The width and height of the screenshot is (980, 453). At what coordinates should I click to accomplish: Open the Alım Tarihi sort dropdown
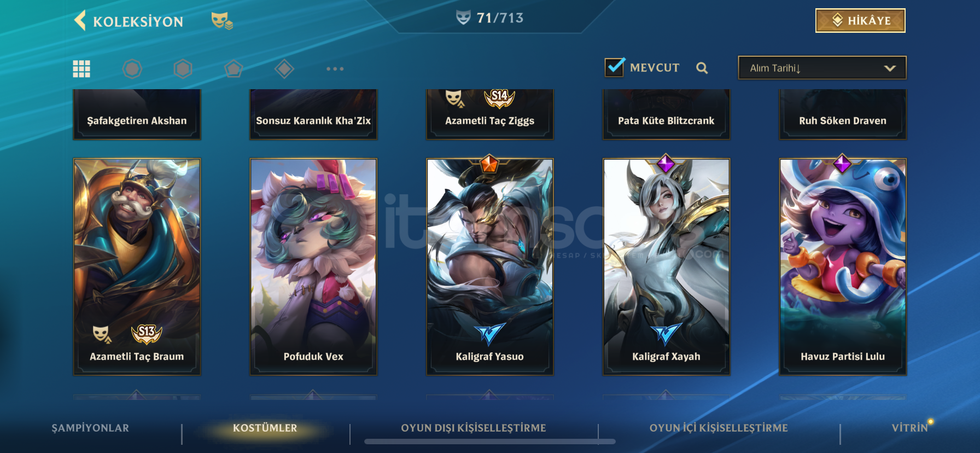click(822, 68)
